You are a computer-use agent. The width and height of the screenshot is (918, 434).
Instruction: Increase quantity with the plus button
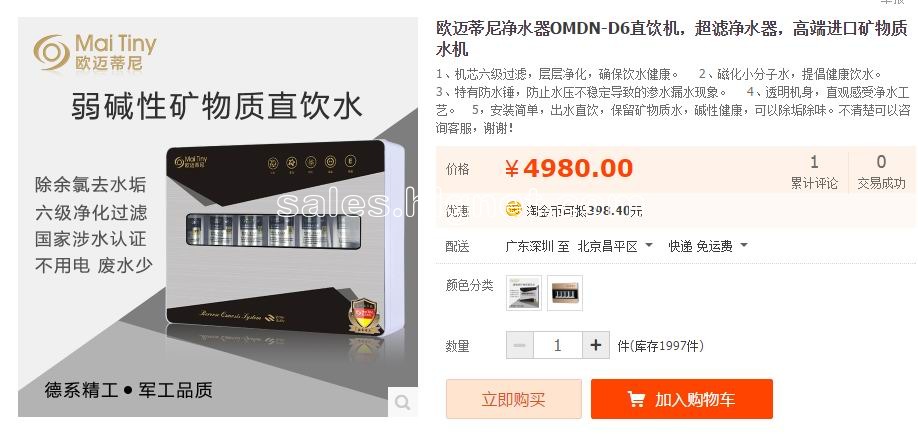pos(595,345)
